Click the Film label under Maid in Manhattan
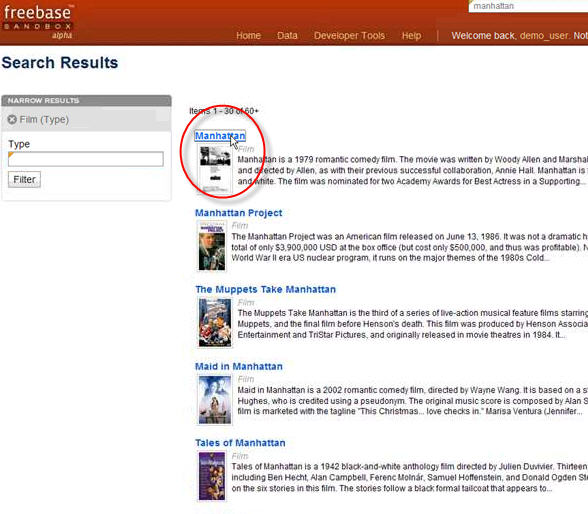Screen dimensions: 588x514 [x=246, y=379]
